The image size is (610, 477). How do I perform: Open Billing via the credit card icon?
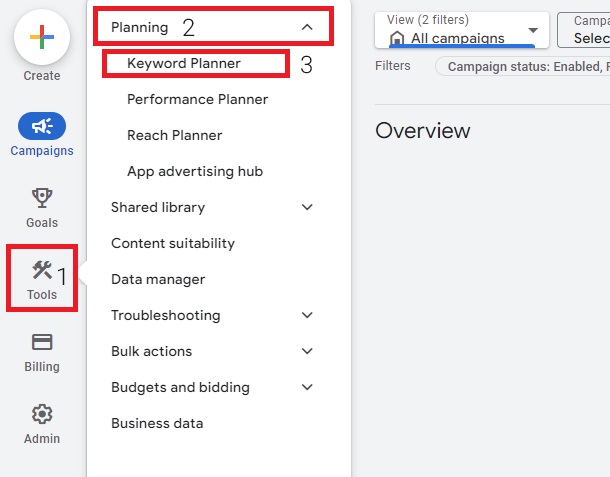click(x=42, y=342)
